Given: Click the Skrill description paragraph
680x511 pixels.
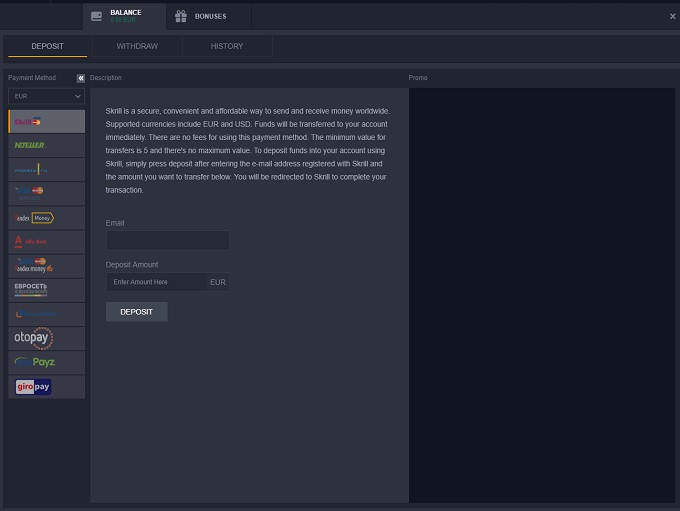Looking at the screenshot, I should pyautogui.click(x=248, y=151).
